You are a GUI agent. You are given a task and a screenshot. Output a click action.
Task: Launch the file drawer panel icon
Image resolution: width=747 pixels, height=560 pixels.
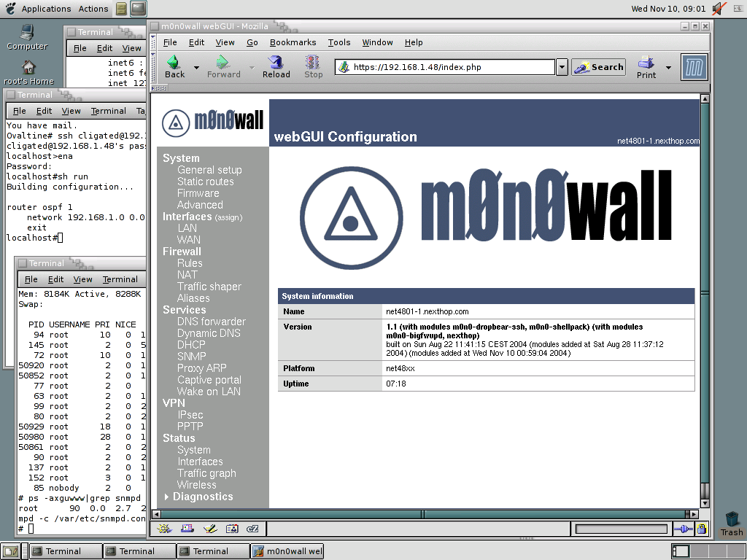122,9
